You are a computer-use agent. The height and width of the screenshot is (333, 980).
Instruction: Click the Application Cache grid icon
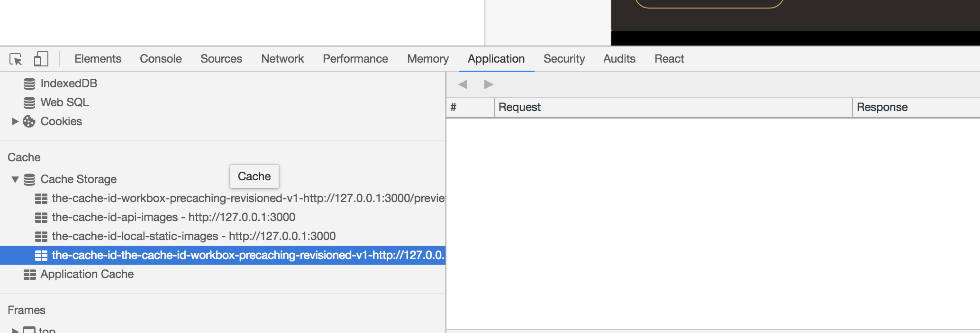point(30,274)
